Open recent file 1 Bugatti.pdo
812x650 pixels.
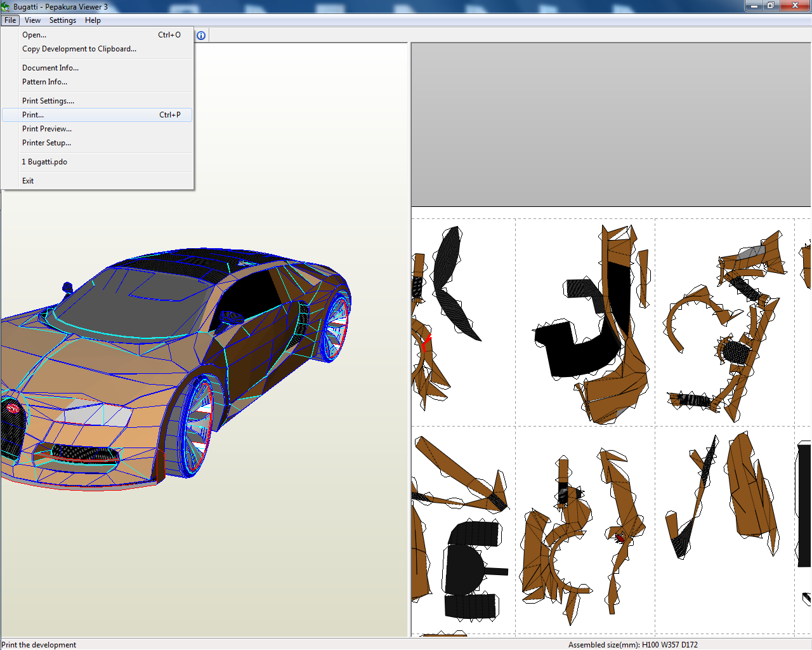[44, 161]
